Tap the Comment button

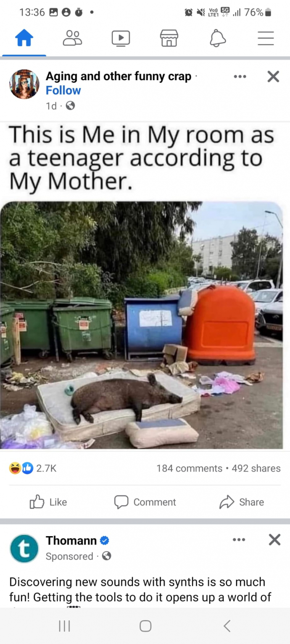145,502
